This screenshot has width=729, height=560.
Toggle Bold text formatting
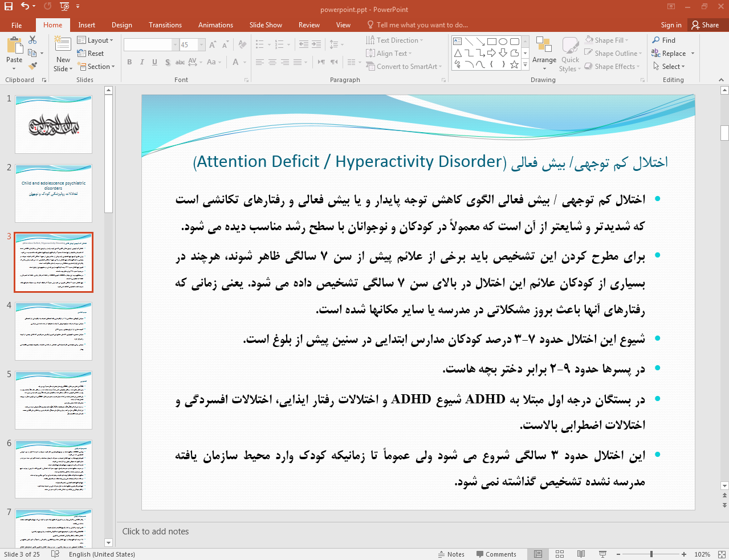click(129, 62)
